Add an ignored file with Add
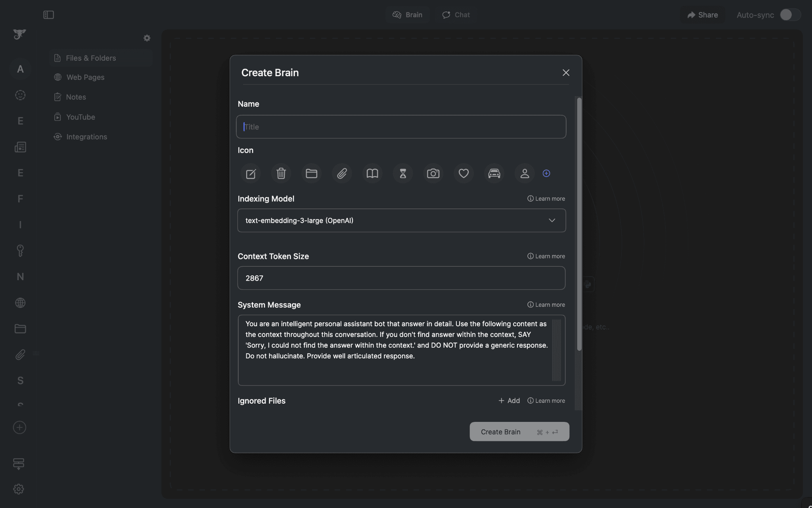The image size is (812, 508). (509, 400)
